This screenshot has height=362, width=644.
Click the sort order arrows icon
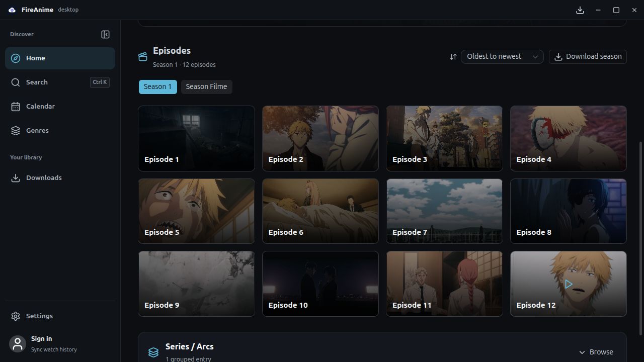point(453,57)
